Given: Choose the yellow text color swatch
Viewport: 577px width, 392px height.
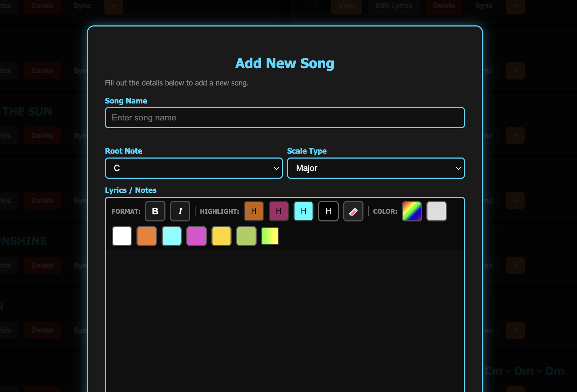Looking at the screenshot, I should pyautogui.click(x=221, y=236).
